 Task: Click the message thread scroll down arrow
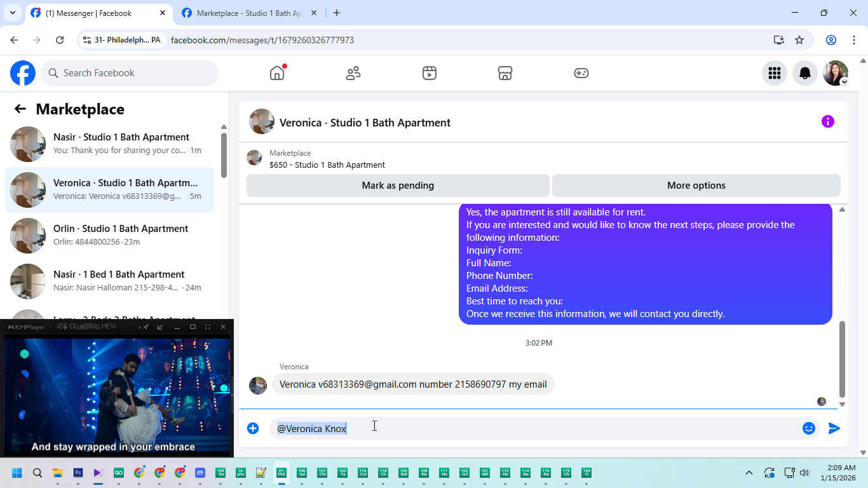point(842,404)
